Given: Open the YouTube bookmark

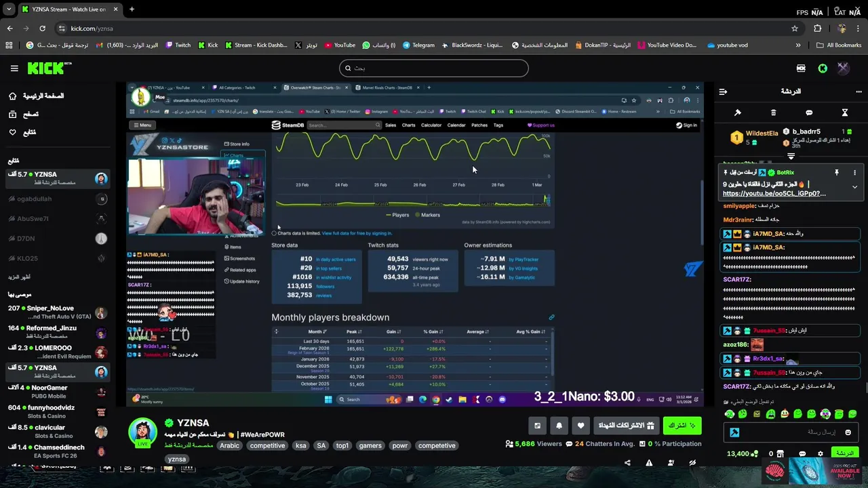Looking at the screenshot, I should 340,45.
